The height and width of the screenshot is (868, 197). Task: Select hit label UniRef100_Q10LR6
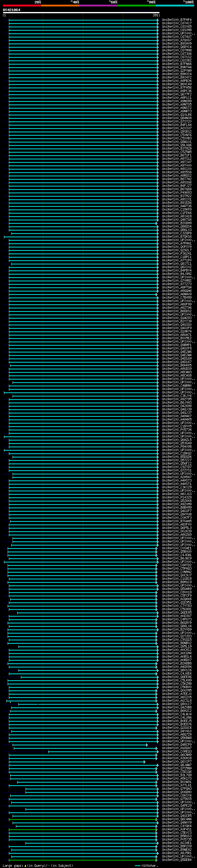pos(176,115)
